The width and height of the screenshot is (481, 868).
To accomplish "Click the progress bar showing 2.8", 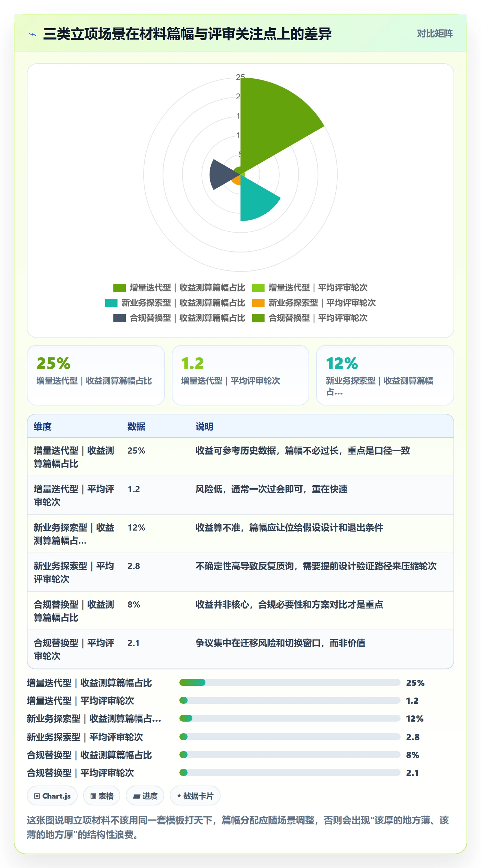I will click(x=290, y=737).
